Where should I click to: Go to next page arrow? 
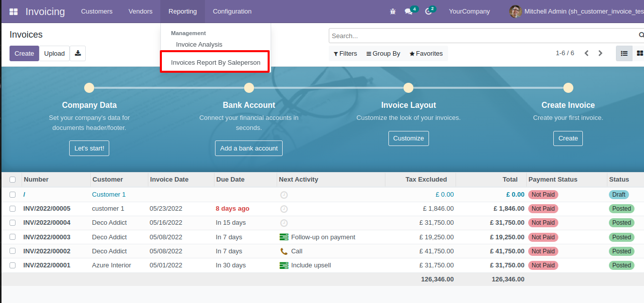point(600,53)
